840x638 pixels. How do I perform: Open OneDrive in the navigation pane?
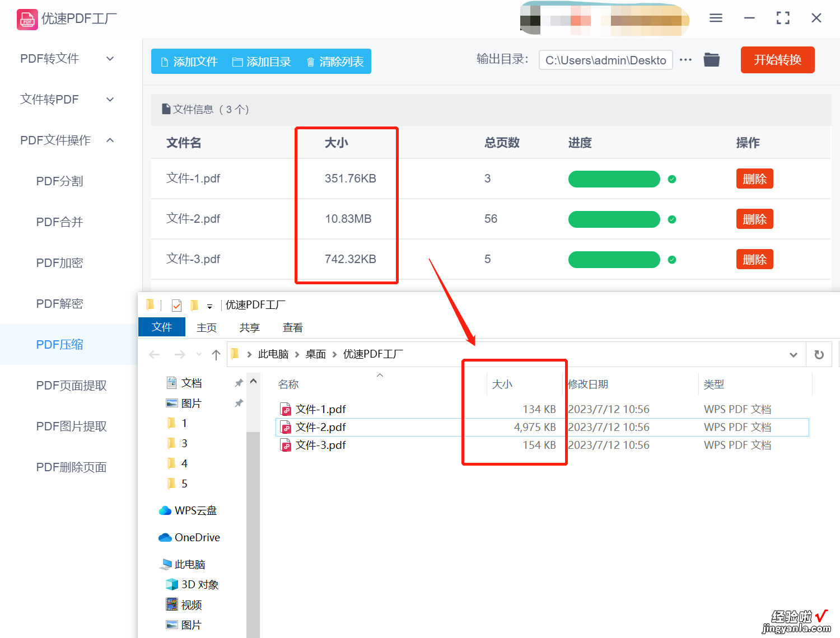(197, 537)
